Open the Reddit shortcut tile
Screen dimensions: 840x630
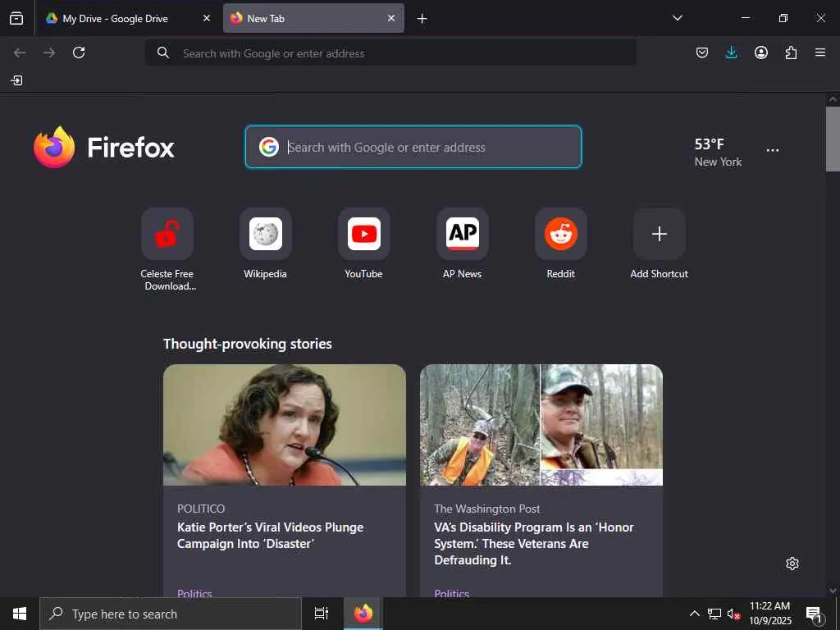561,244
